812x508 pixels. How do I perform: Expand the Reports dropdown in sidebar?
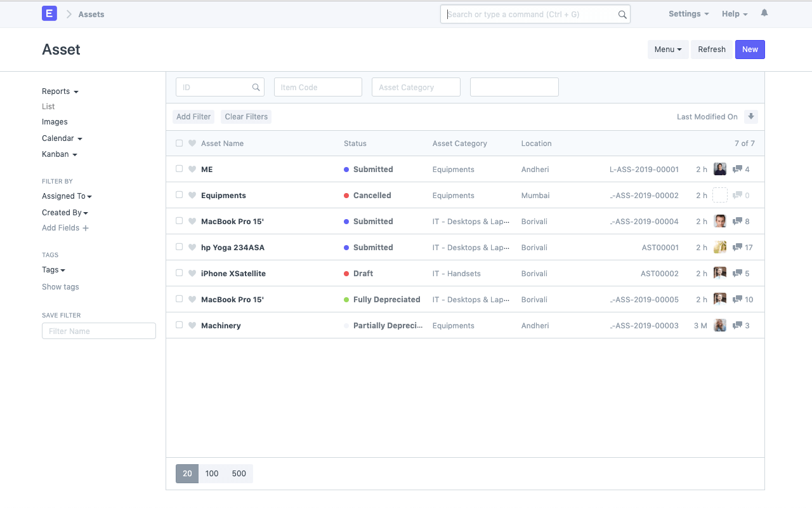click(x=60, y=91)
